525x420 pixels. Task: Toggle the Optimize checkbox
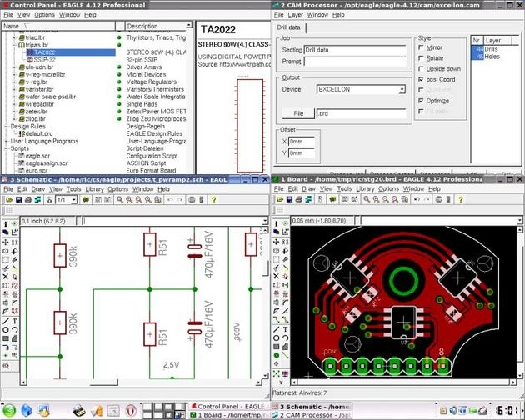coord(422,99)
